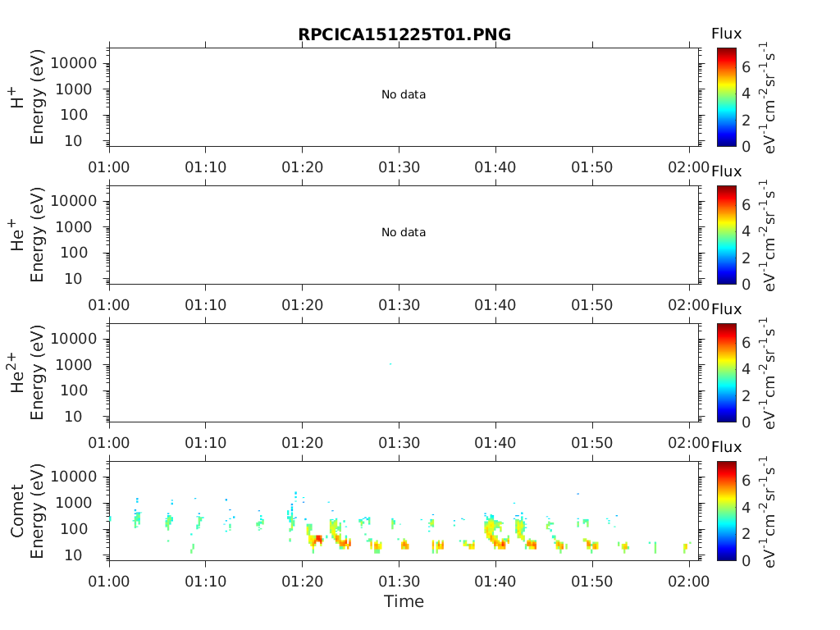Click the value 6 on H+ colorbar scale
The width and height of the screenshot is (840, 630).
pyautogui.click(x=746, y=66)
